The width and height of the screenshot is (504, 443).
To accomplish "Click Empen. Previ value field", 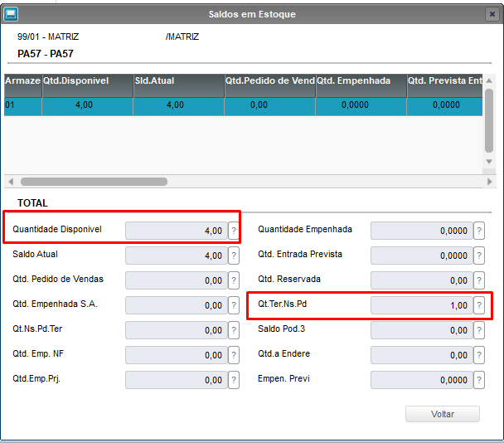I will tap(422, 380).
